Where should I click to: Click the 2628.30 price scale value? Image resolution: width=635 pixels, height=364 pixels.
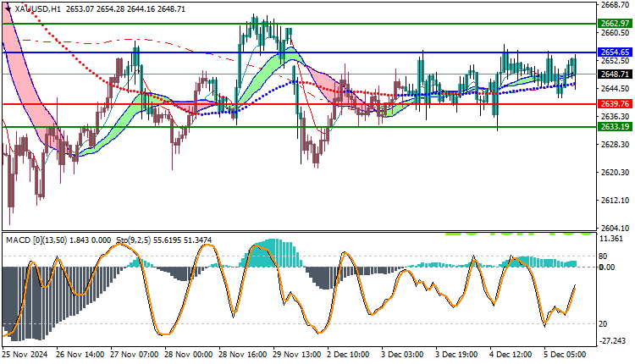(616, 145)
